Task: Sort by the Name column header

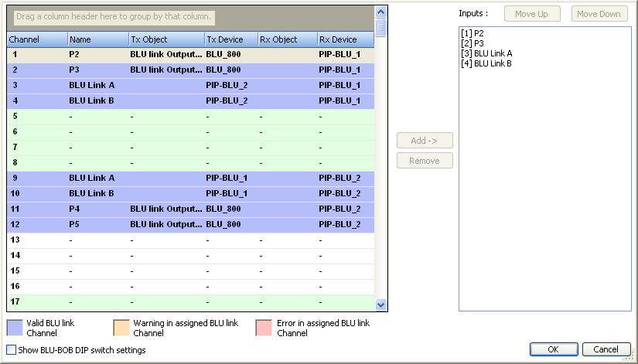Action: [98, 39]
